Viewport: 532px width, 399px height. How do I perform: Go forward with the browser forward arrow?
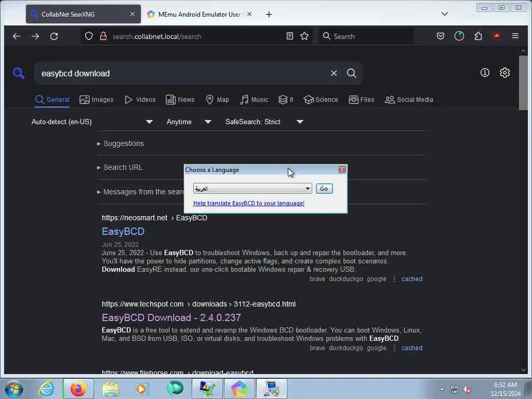coord(35,36)
